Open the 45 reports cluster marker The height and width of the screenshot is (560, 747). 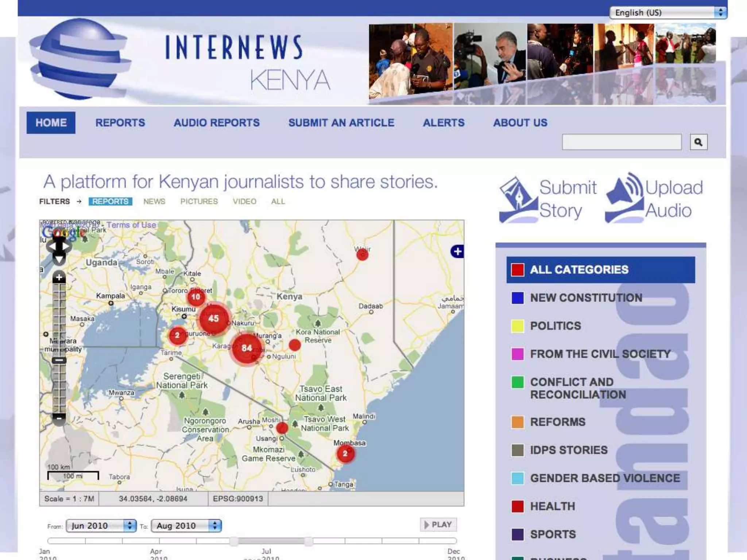tap(214, 319)
